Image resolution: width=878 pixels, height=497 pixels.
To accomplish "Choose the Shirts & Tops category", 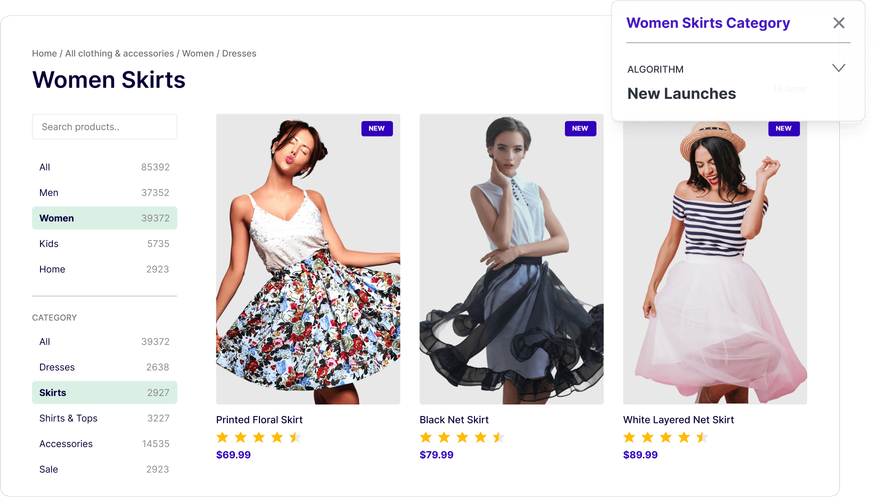I will pyautogui.click(x=105, y=418).
